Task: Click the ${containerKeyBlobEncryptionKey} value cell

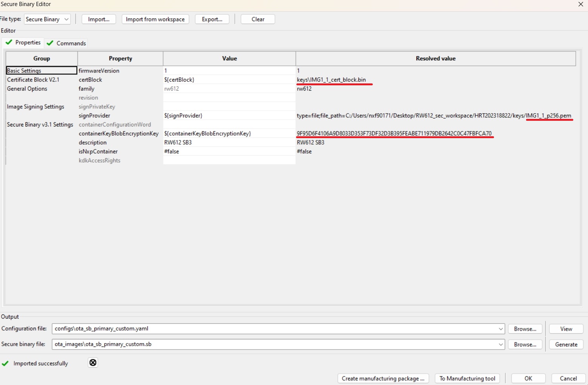Action: [229, 134]
